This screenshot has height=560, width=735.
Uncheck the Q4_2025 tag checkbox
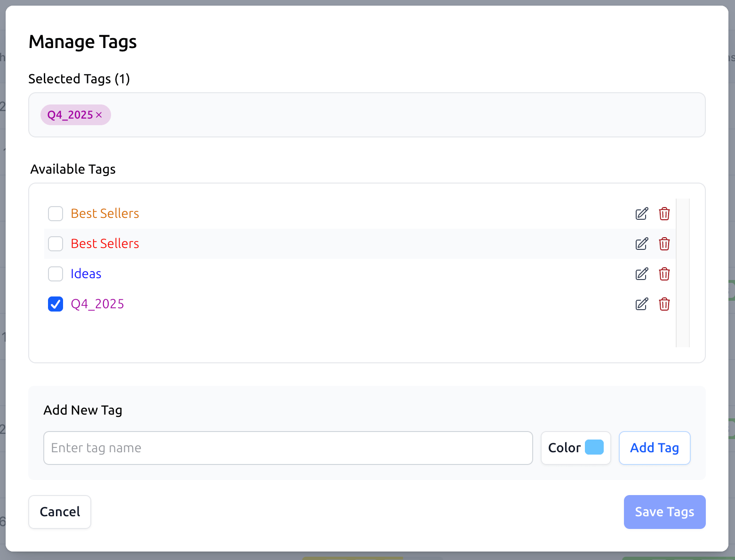pyautogui.click(x=55, y=304)
